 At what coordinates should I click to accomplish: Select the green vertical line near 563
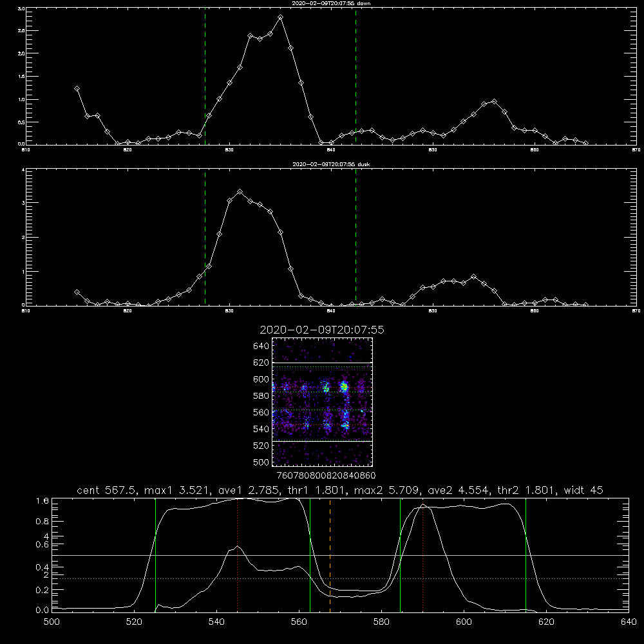coord(310,555)
